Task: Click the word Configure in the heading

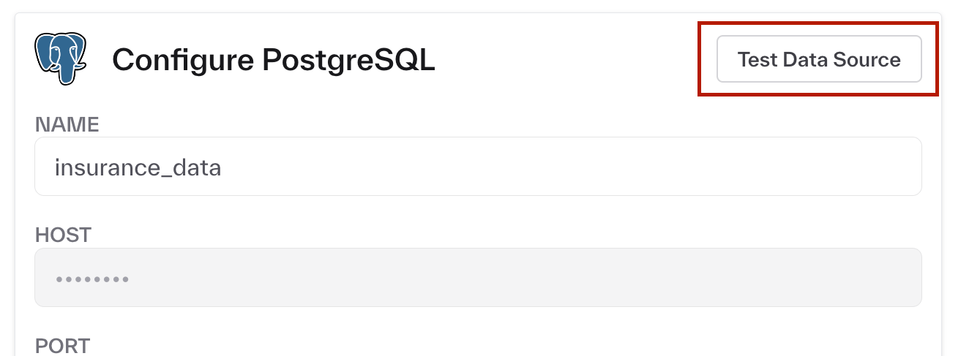Action: coord(183,60)
